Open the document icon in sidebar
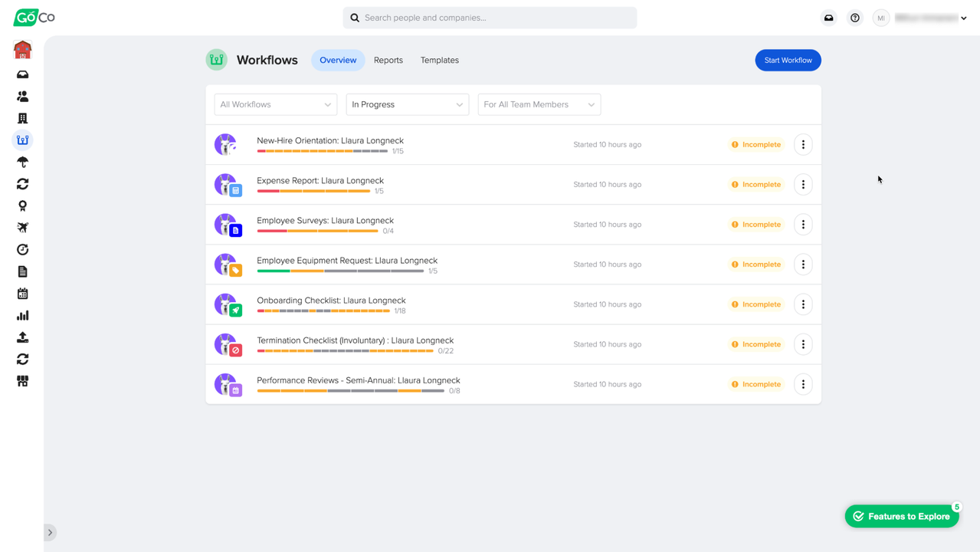Screen dimensions: 980x552 coord(22,271)
